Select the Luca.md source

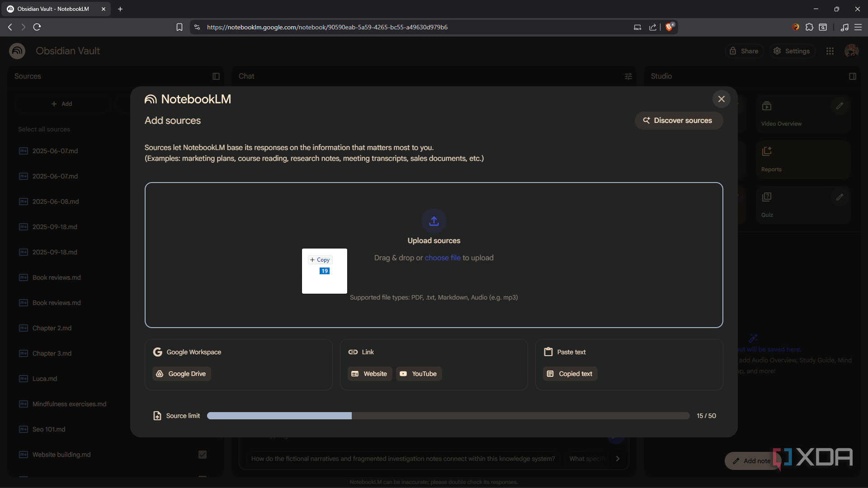click(x=44, y=379)
